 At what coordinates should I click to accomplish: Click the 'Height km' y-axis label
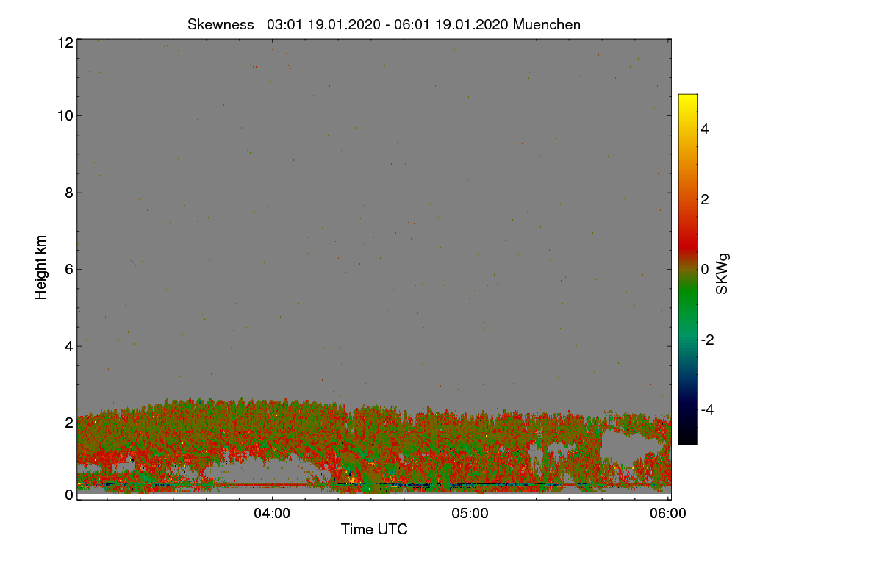[x=41, y=268]
